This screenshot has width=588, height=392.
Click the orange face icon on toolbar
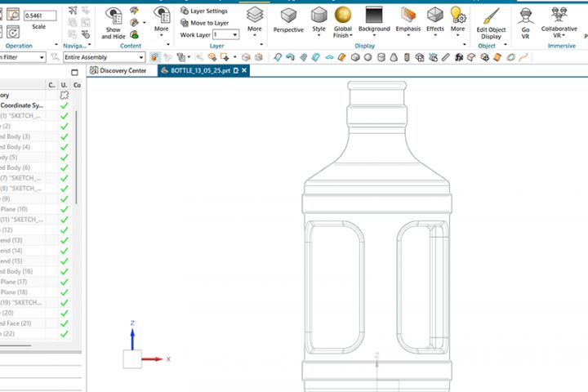342,57
